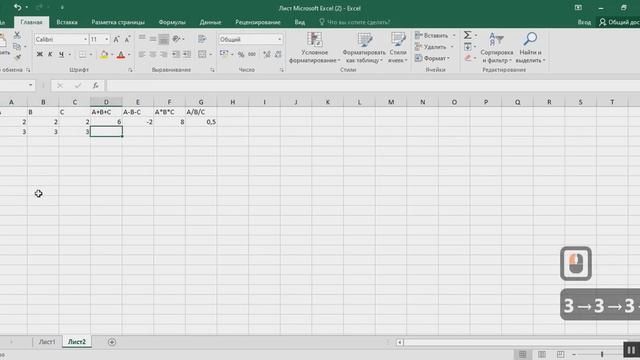Screen dimensions: 640x360
Task: Click the yellow fill color button
Action: click(104, 54)
